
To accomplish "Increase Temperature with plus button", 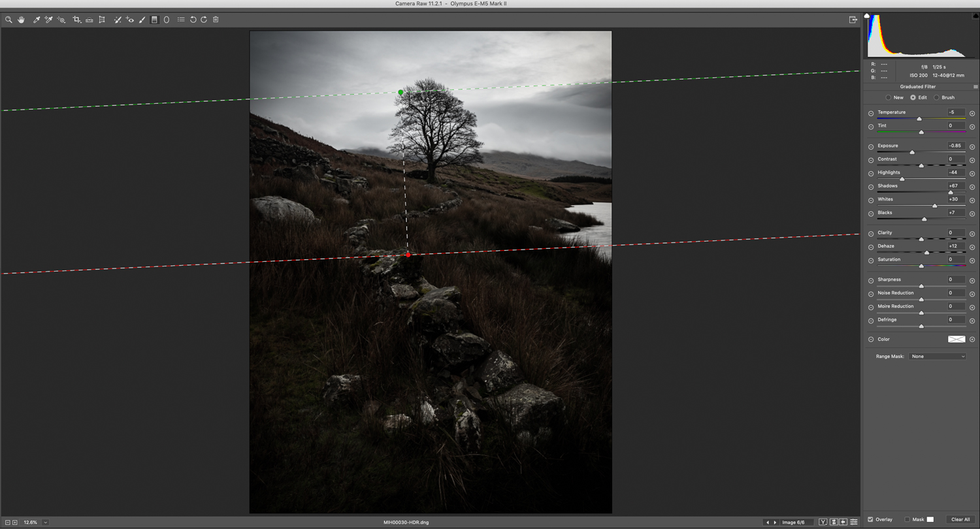I will pyautogui.click(x=972, y=114).
